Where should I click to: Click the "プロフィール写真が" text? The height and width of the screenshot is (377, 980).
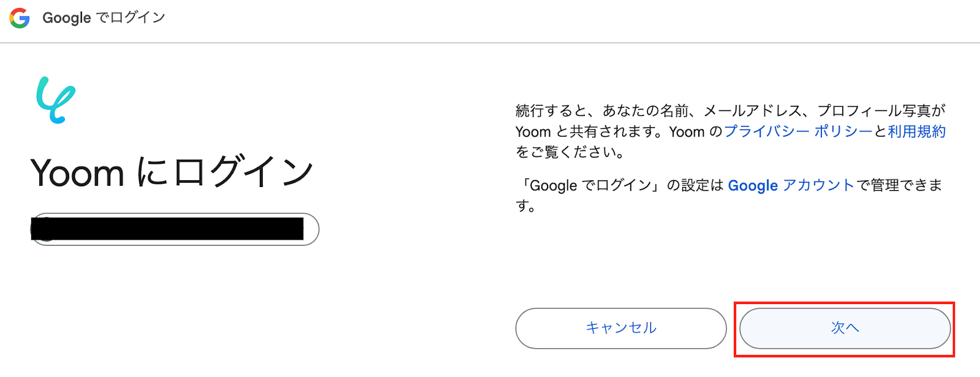click(881, 111)
